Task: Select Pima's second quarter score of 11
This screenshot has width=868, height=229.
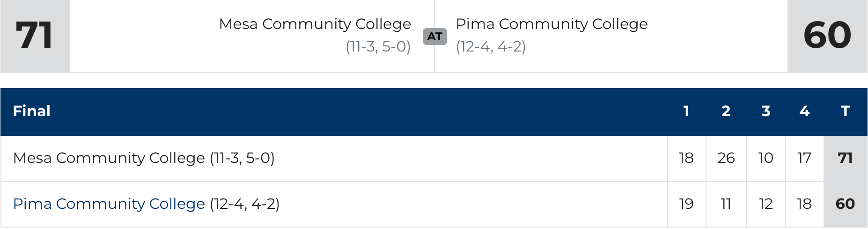Action: (726, 204)
